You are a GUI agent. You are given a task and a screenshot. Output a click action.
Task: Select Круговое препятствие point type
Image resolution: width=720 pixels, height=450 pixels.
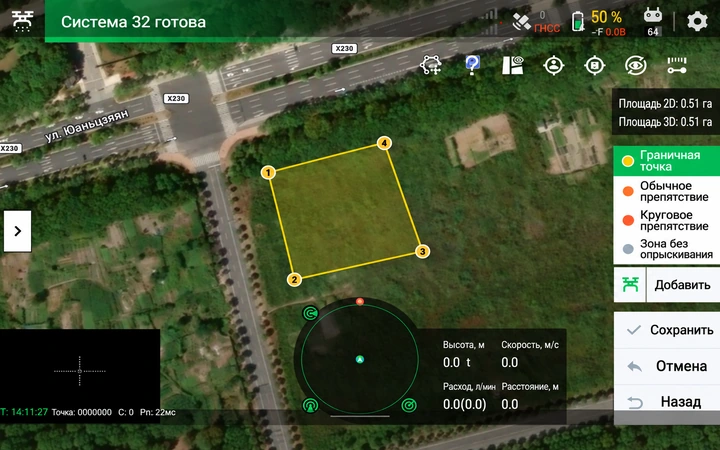(666, 220)
